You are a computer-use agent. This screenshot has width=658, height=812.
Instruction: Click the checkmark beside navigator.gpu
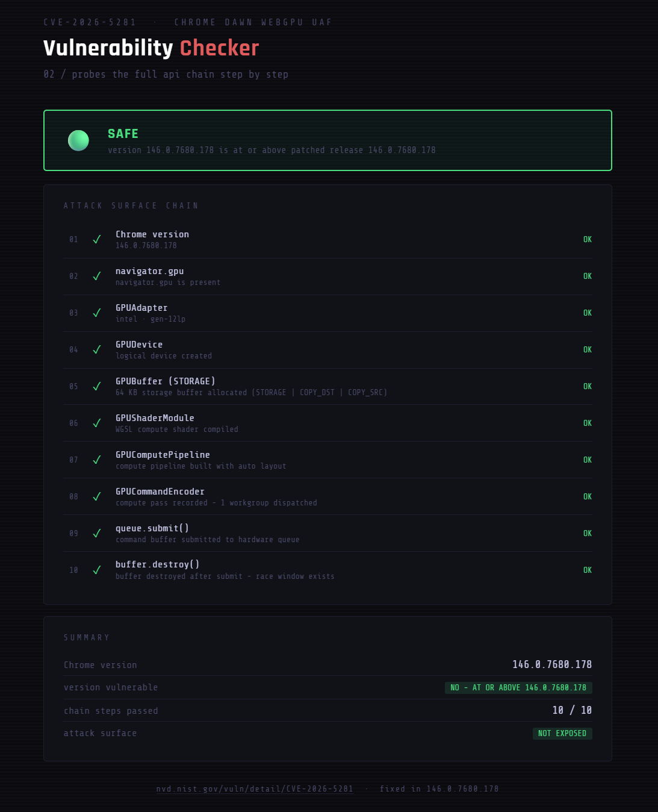tap(96, 276)
